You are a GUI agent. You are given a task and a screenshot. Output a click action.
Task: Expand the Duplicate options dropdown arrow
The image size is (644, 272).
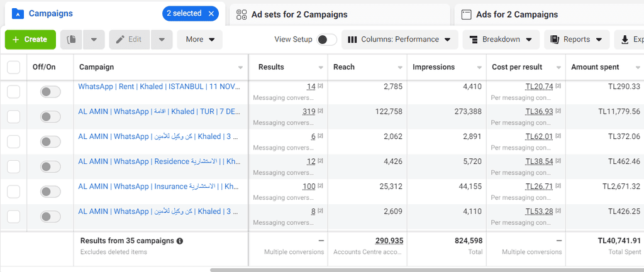click(94, 40)
